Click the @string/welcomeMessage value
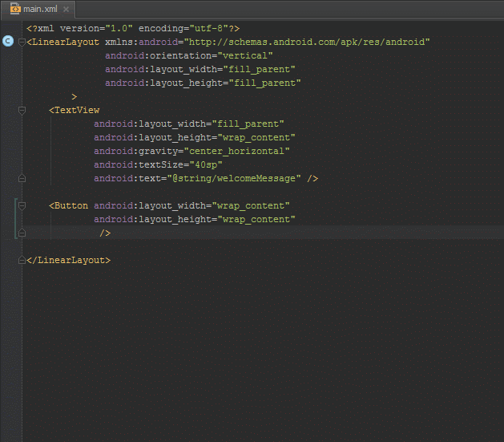Viewport: 504px width, 442px height. (x=234, y=179)
